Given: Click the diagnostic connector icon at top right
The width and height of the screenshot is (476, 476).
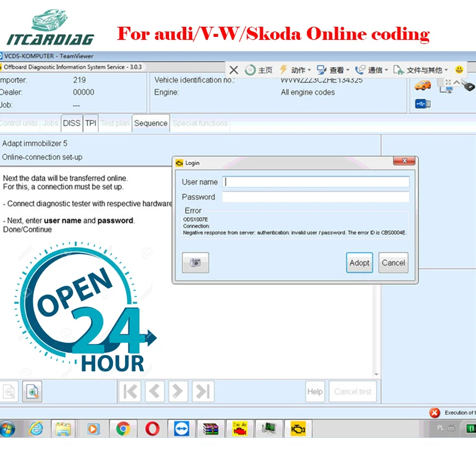Looking at the screenshot, I should pyautogui.click(x=468, y=86).
